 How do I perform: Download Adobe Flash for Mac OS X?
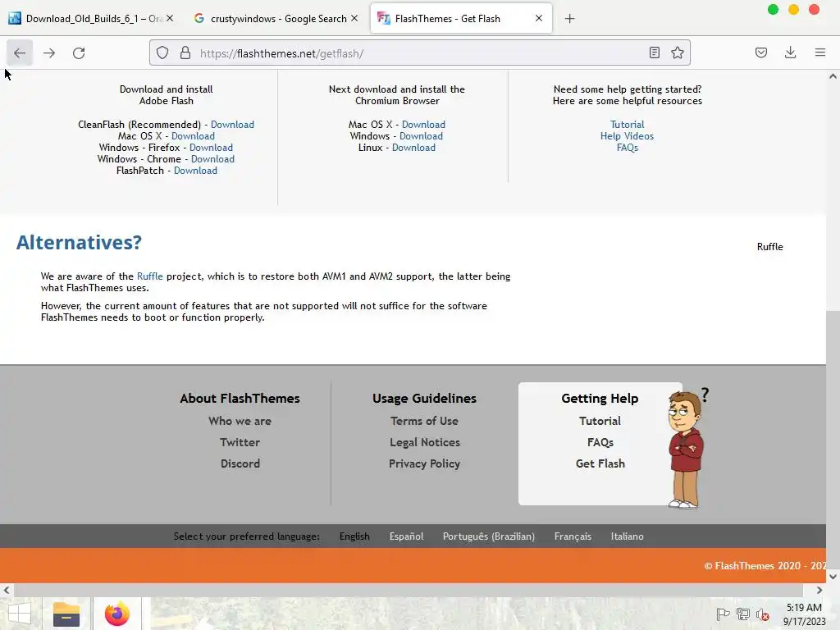click(193, 136)
